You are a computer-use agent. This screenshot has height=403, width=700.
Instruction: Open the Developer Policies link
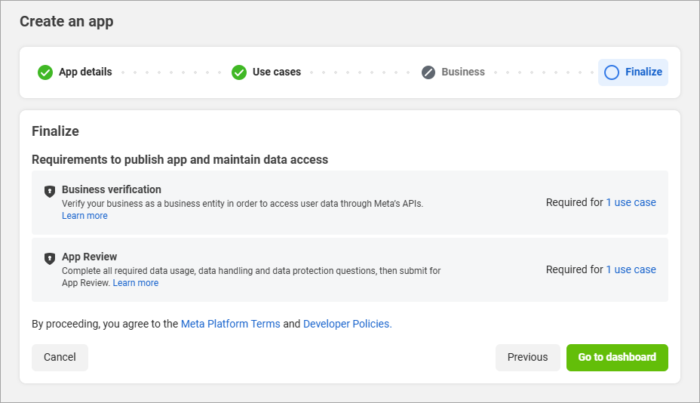(347, 324)
